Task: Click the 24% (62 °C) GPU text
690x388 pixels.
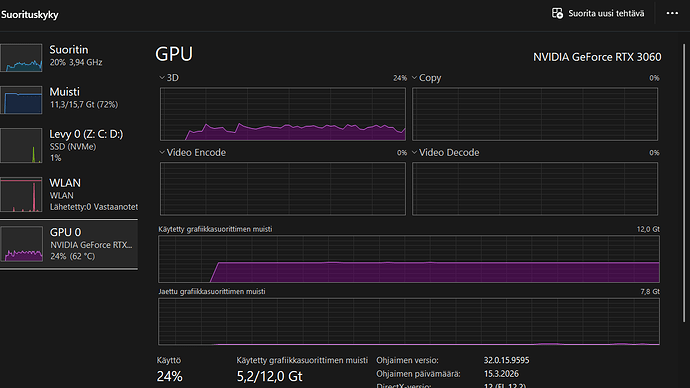Action: 72,256
